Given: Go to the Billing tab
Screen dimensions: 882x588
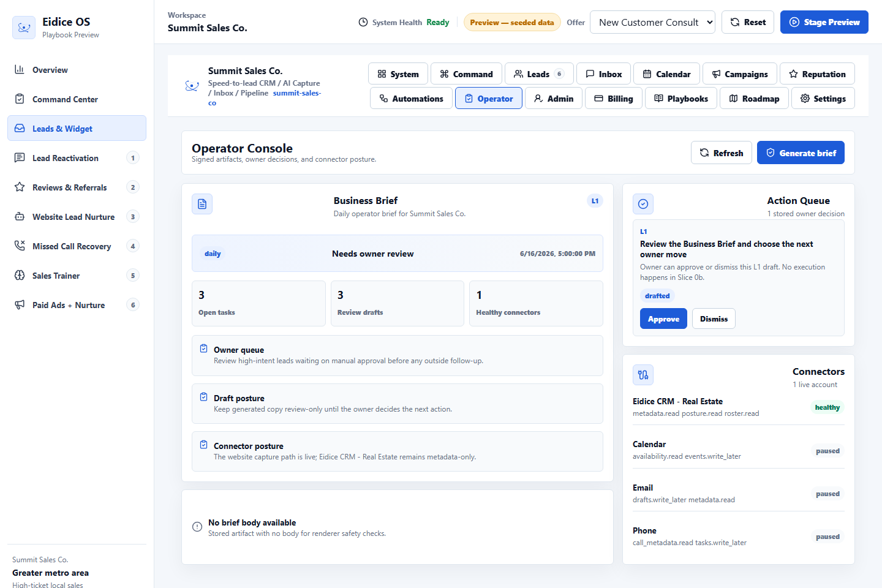Looking at the screenshot, I should click(614, 98).
